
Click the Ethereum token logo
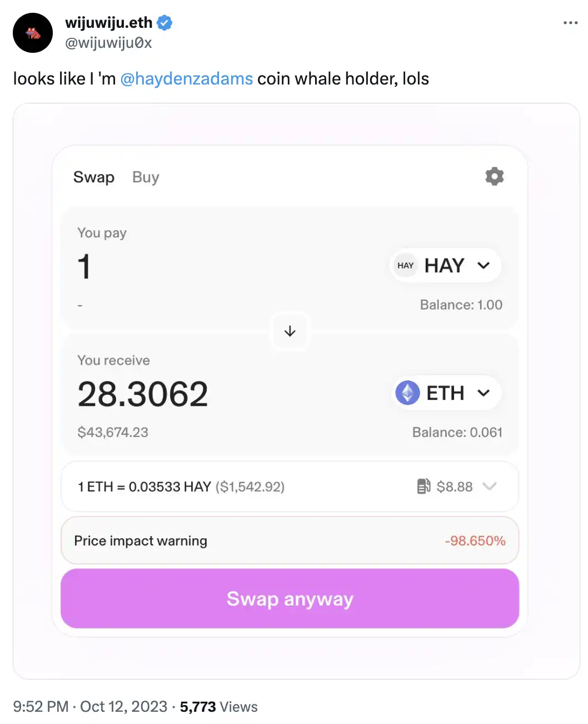pyautogui.click(x=407, y=393)
